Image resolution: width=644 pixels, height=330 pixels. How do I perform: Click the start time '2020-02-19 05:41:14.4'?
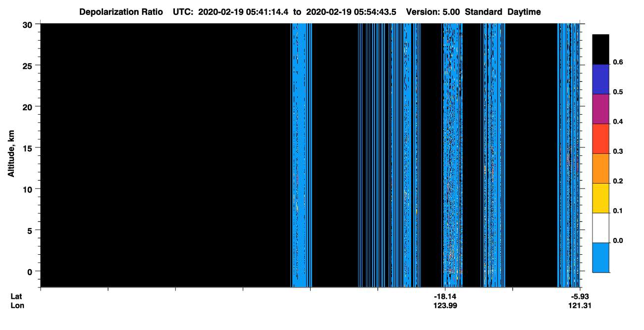click(244, 12)
